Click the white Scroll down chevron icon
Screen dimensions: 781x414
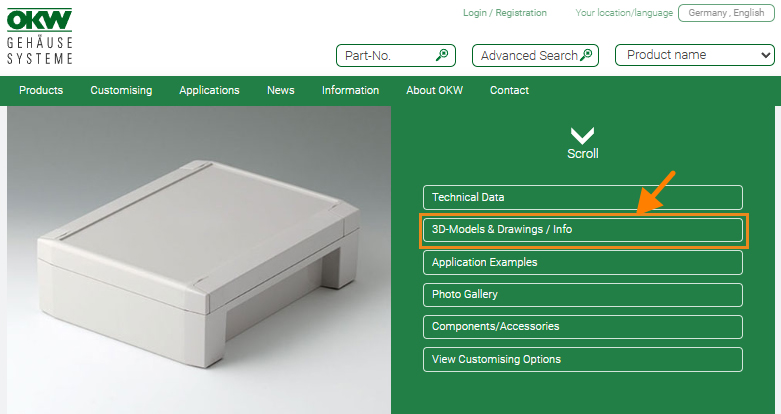click(582, 136)
